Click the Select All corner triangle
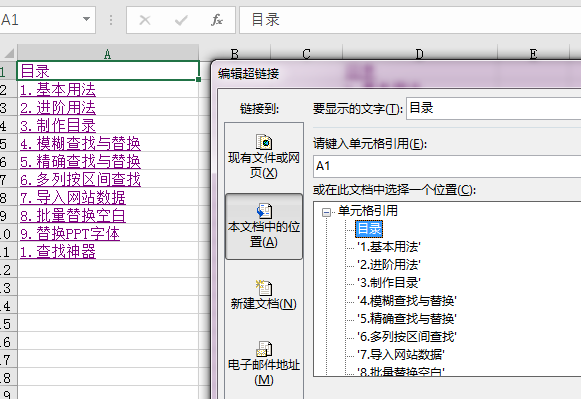581x399 pixels. (x=9, y=53)
